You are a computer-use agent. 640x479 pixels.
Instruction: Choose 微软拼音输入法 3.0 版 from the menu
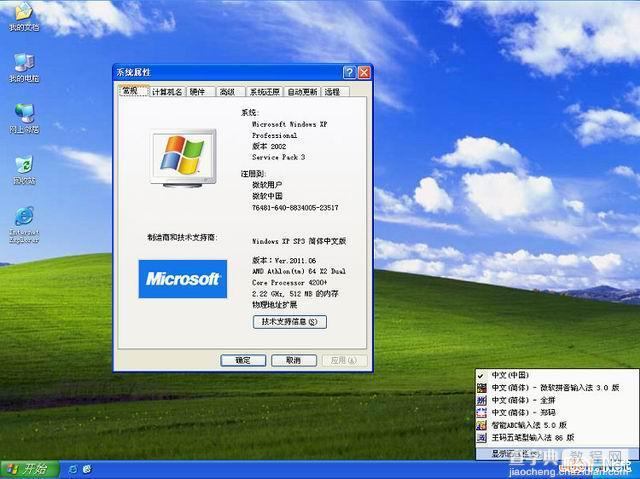click(x=557, y=388)
